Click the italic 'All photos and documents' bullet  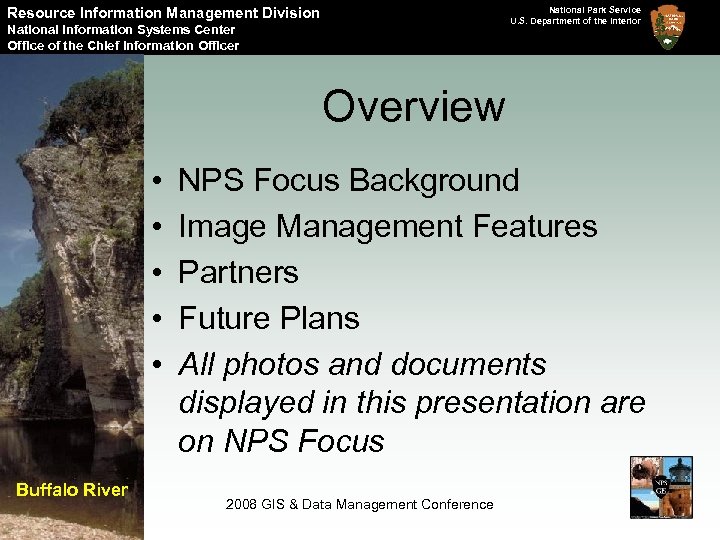coord(412,402)
